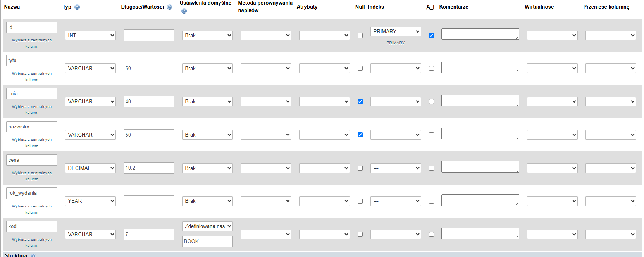Click 'Wybierz z centralnych kolumn' under cena
The height and width of the screenshot is (257, 644).
(x=32, y=176)
